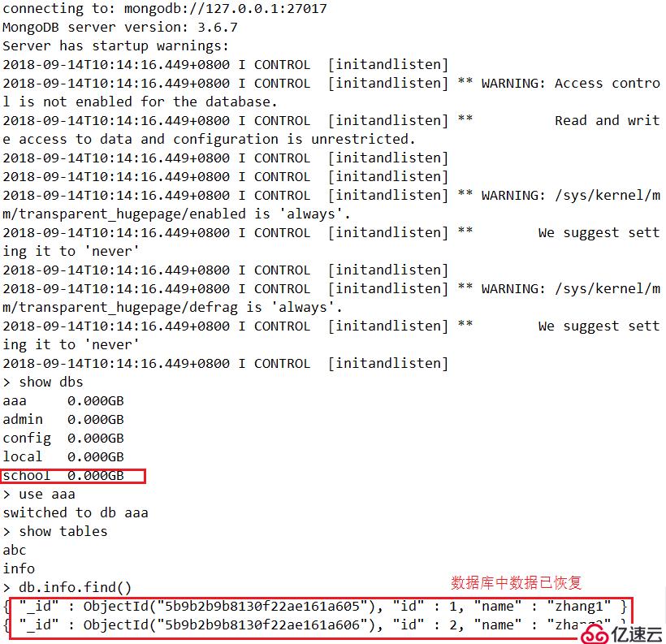Click the 'Access control' warning line
Viewport: 666px width, 644px height.
point(331,93)
